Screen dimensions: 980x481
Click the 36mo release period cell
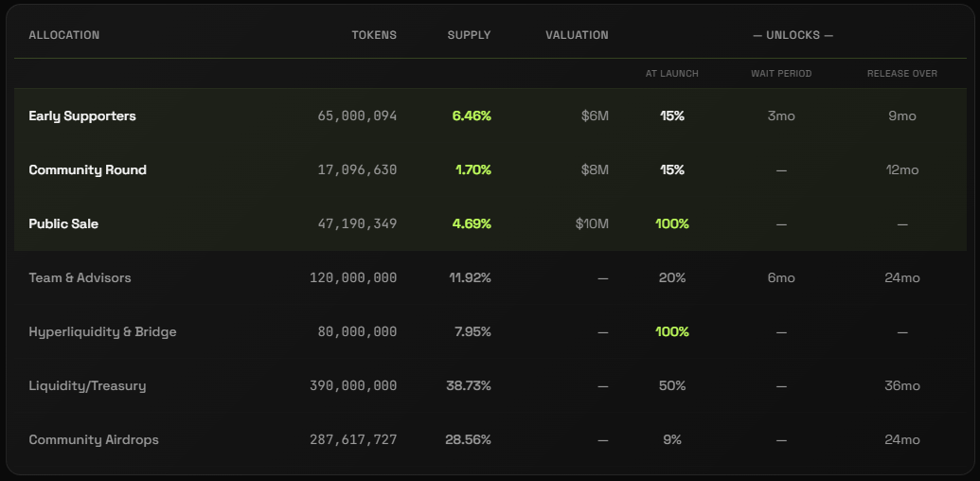click(902, 386)
